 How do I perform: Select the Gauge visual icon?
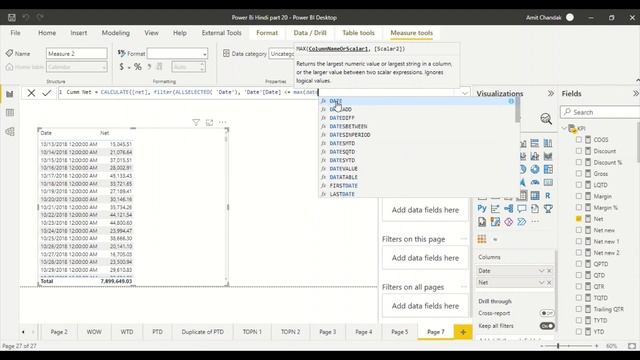click(535, 182)
